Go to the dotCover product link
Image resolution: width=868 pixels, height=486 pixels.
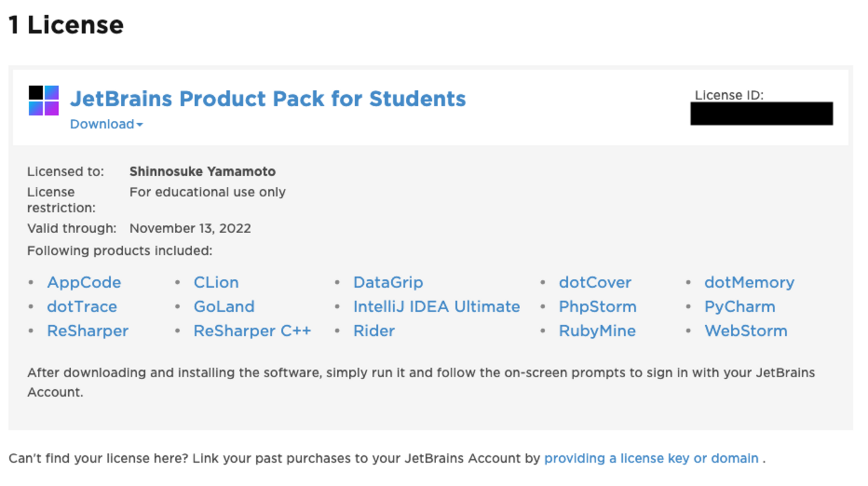point(595,282)
